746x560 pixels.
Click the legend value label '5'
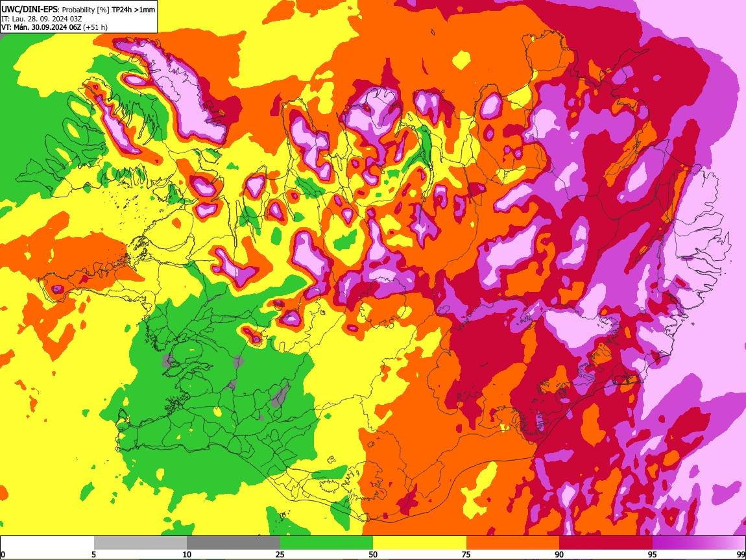click(x=93, y=554)
